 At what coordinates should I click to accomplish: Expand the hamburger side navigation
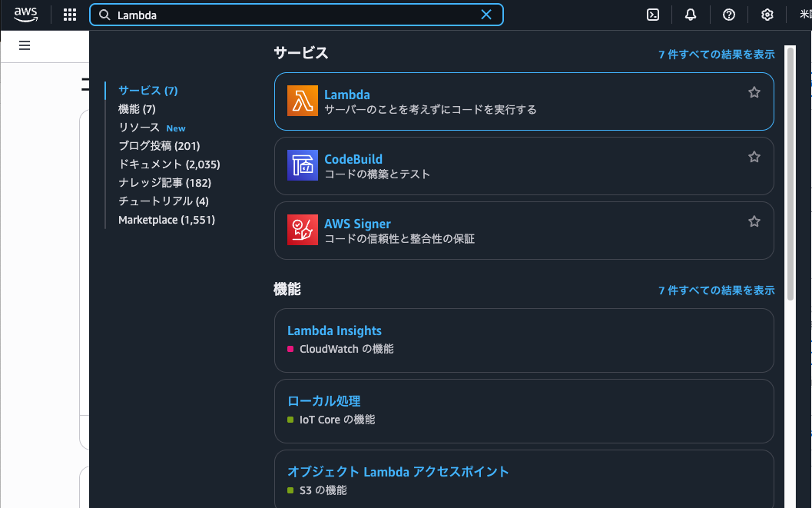pyautogui.click(x=25, y=45)
